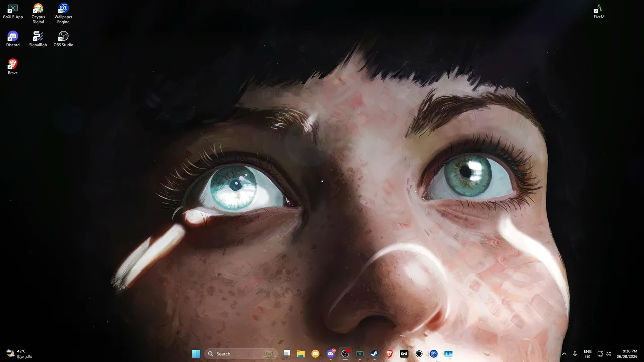Viewport: 644px width, 362px height.
Task: Click the microphone tray icon
Action: (575, 354)
